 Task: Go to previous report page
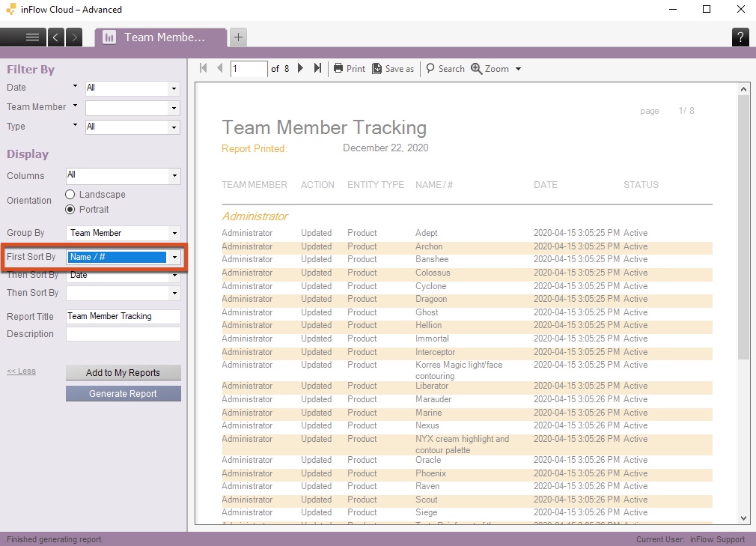coord(220,68)
